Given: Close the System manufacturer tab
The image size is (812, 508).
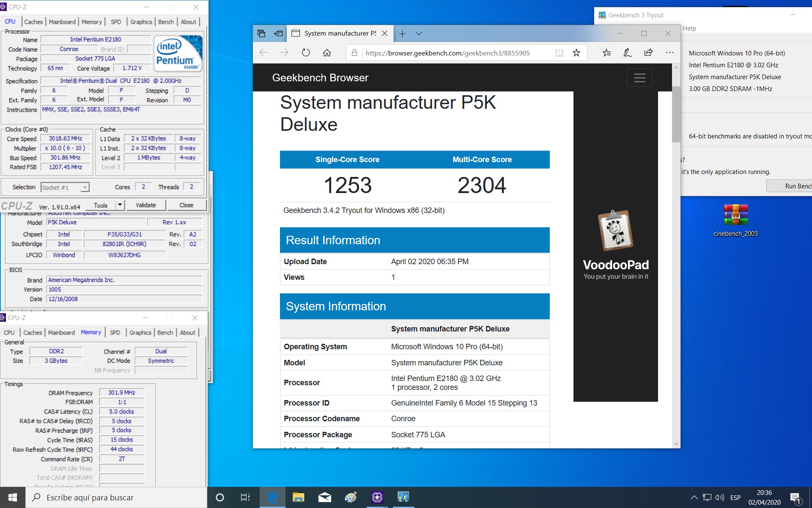Looking at the screenshot, I should (384, 33).
